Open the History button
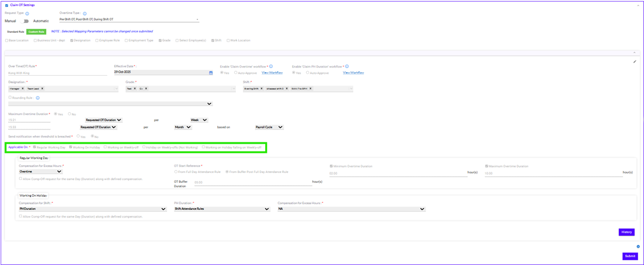Image resolution: width=644 pixels, height=265 pixels. click(x=626, y=232)
